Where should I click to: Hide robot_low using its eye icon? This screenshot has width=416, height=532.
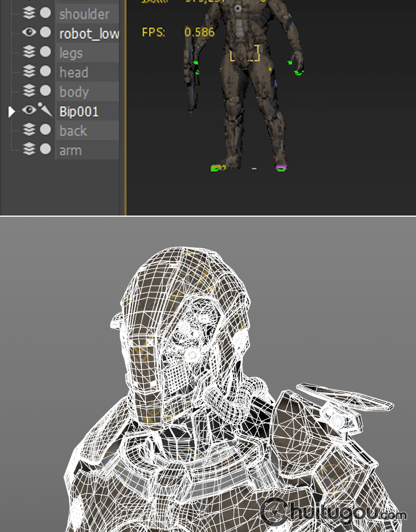pyautogui.click(x=29, y=33)
